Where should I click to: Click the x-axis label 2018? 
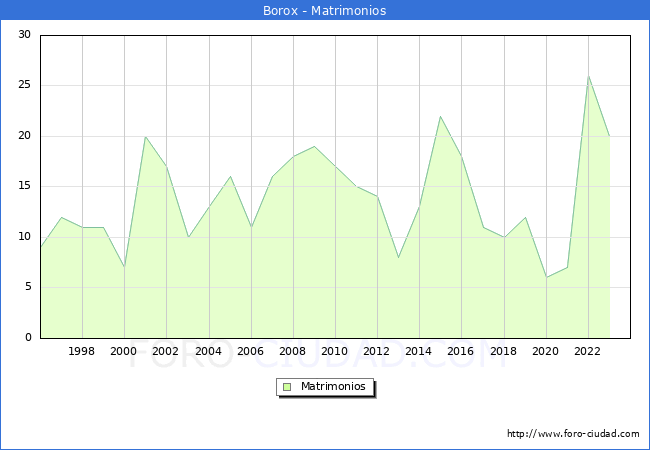[x=504, y=351]
